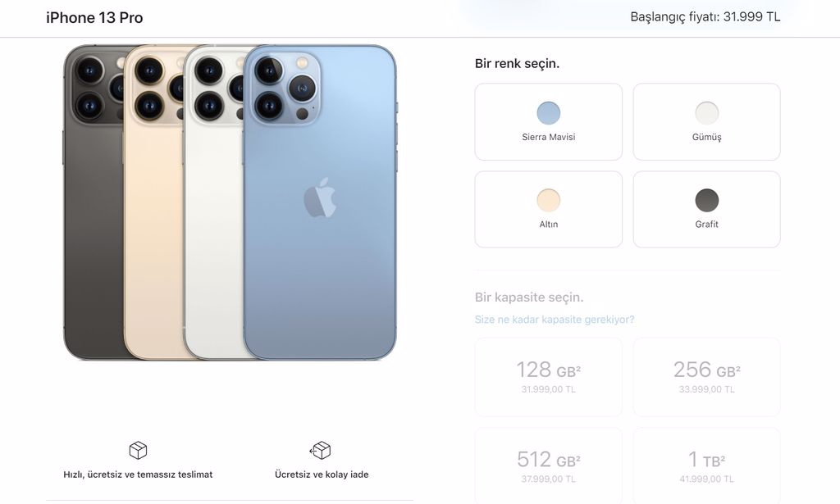
Task: Choose the 128 GB capacity option
Action: 549,377
